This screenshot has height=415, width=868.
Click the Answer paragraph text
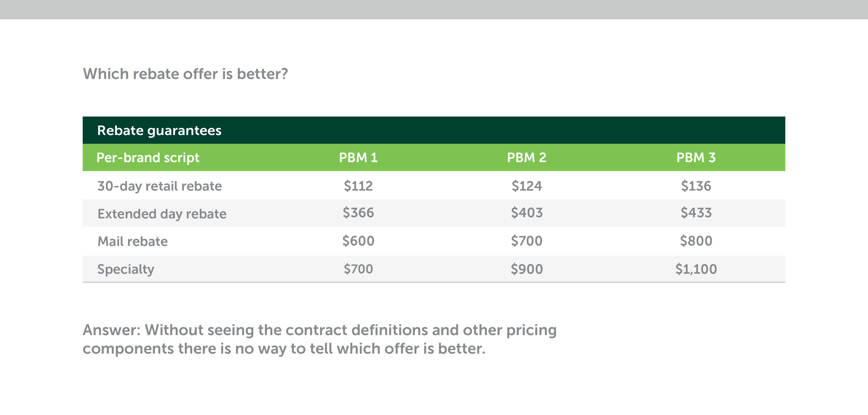[319, 339]
